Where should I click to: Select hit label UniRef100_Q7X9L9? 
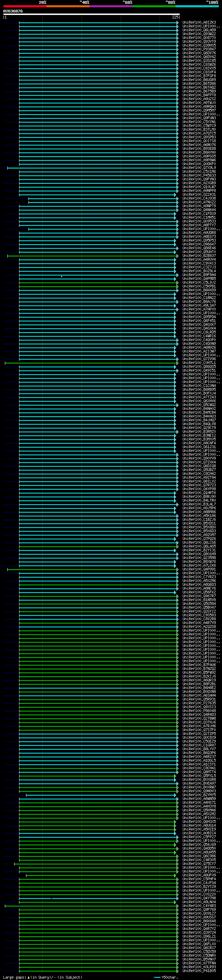[199, 168]
